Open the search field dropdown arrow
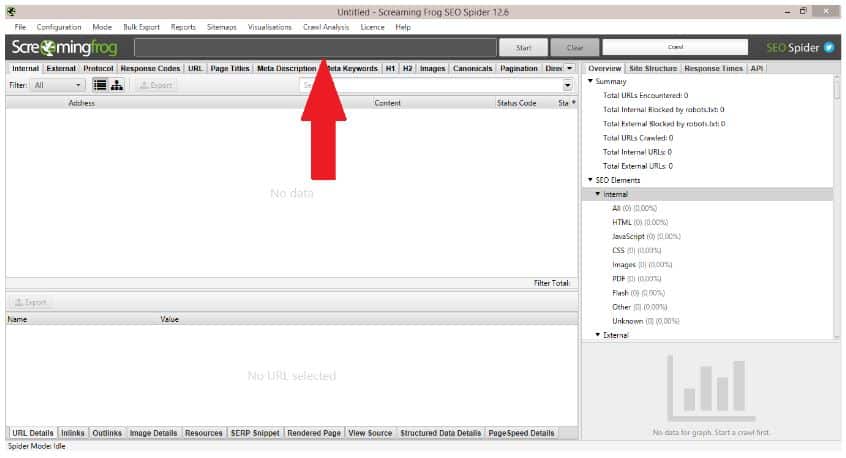 (567, 85)
